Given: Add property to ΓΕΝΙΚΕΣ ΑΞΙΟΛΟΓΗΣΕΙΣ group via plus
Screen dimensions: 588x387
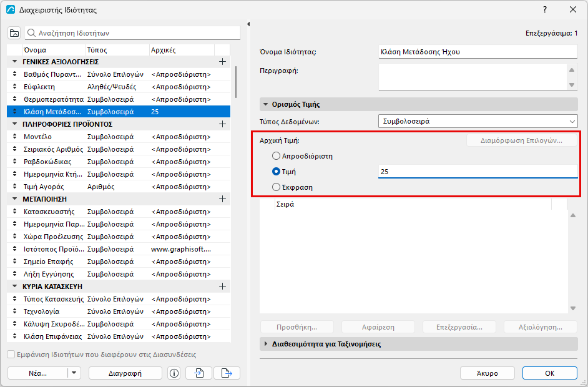Looking at the screenshot, I should (222, 62).
